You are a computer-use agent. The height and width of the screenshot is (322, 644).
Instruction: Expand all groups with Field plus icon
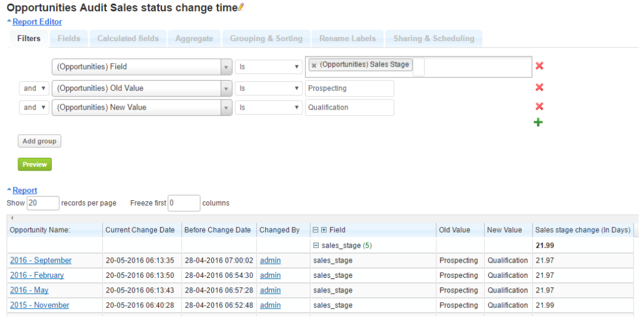point(323,230)
